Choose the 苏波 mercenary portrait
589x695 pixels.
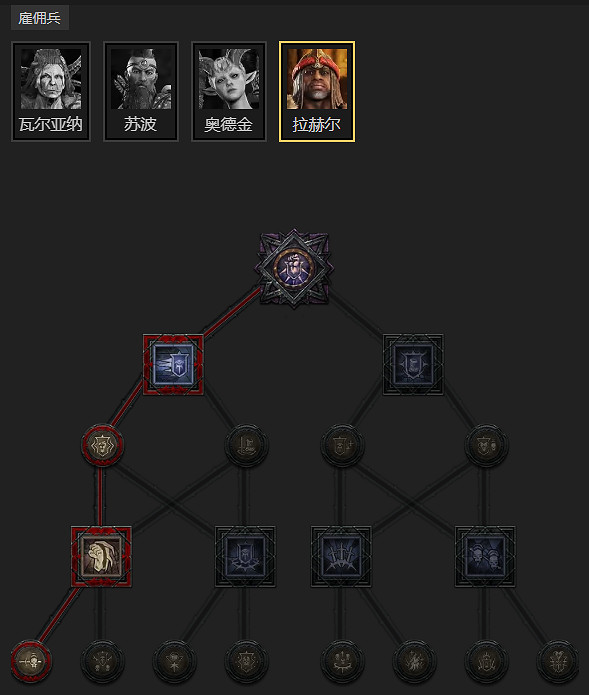tap(141, 92)
